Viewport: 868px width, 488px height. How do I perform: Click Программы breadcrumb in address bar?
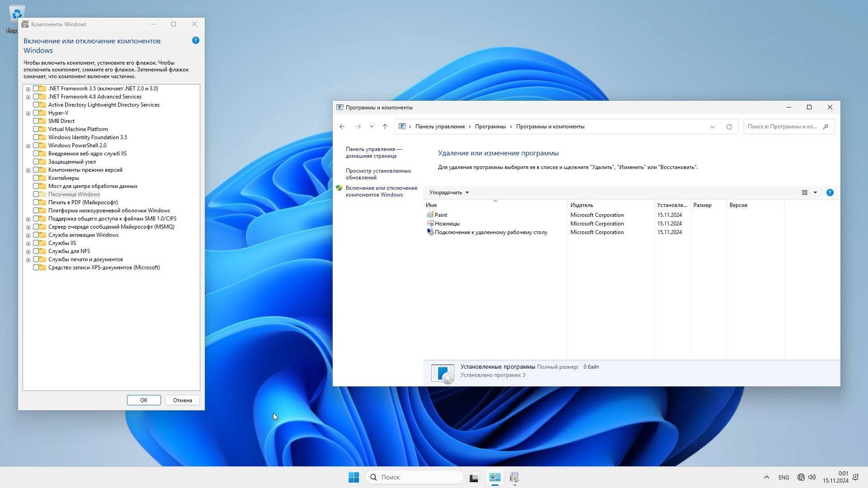click(x=490, y=127)
